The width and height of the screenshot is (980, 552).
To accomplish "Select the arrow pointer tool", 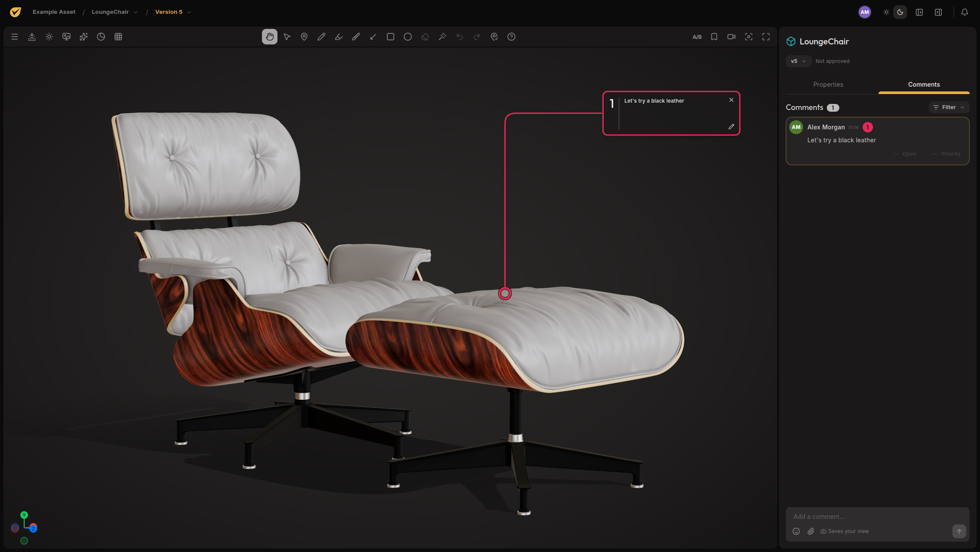I will point(287,37).
